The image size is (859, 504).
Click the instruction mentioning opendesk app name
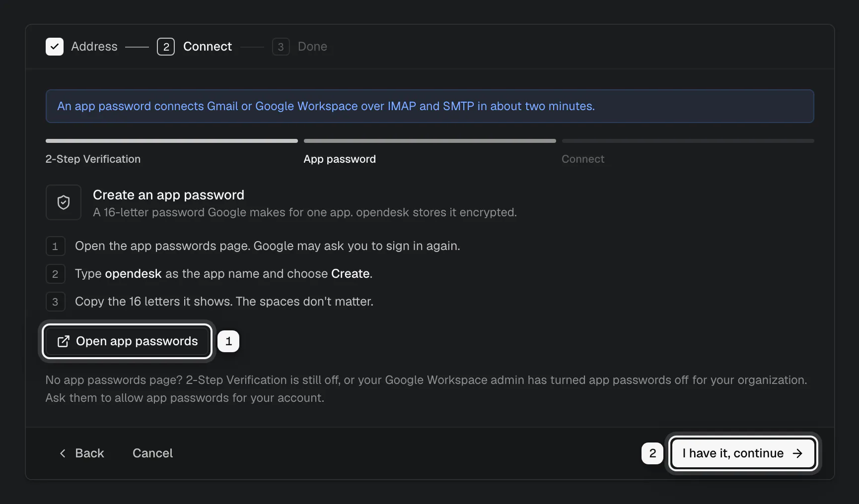click(x=224, y=274)
